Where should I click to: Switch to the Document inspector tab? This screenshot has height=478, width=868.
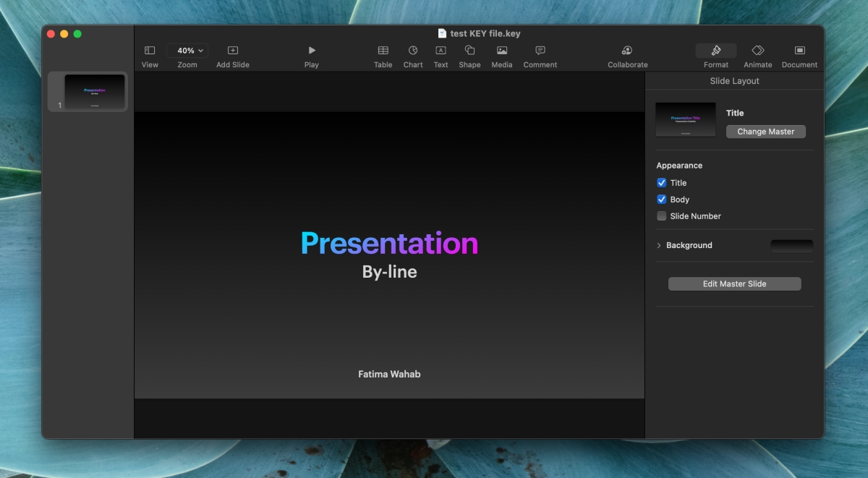[799, 51]
